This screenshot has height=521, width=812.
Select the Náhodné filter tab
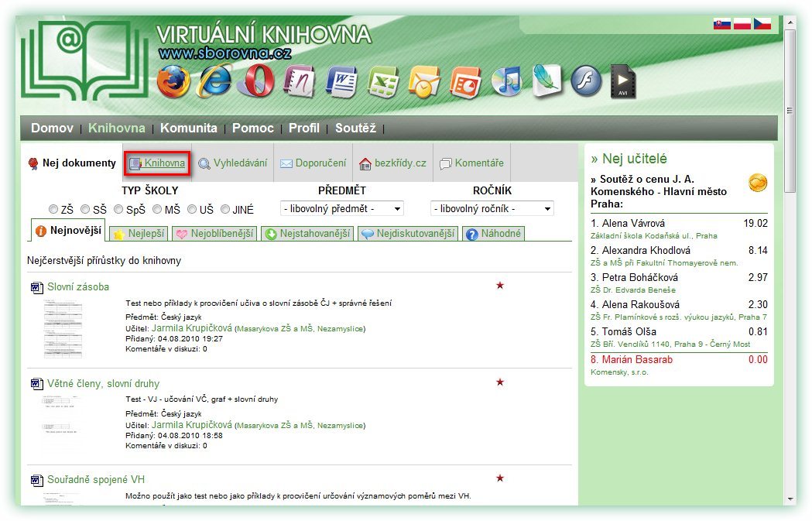click(x=494, y=234)
